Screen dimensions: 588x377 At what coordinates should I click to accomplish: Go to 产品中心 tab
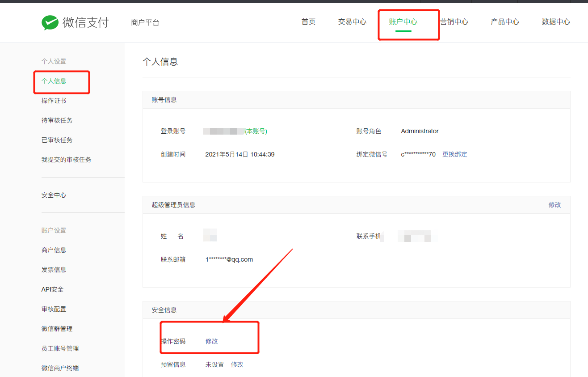(505, 22)
